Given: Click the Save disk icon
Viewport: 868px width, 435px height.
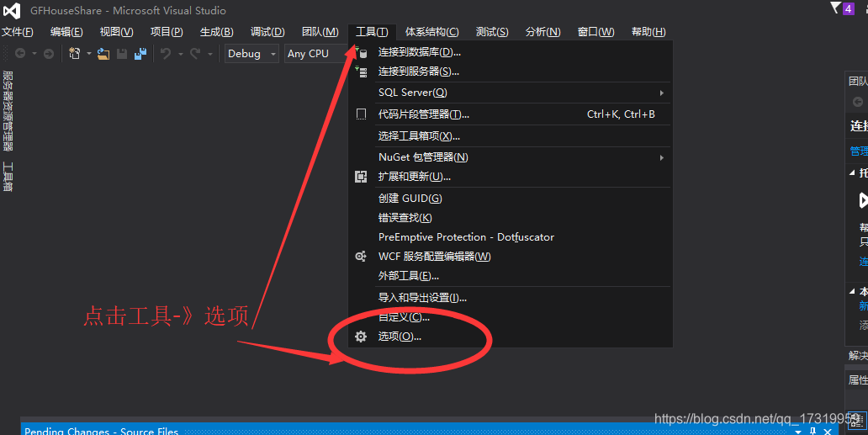Looking at the screenshot, I should [122, 53].
